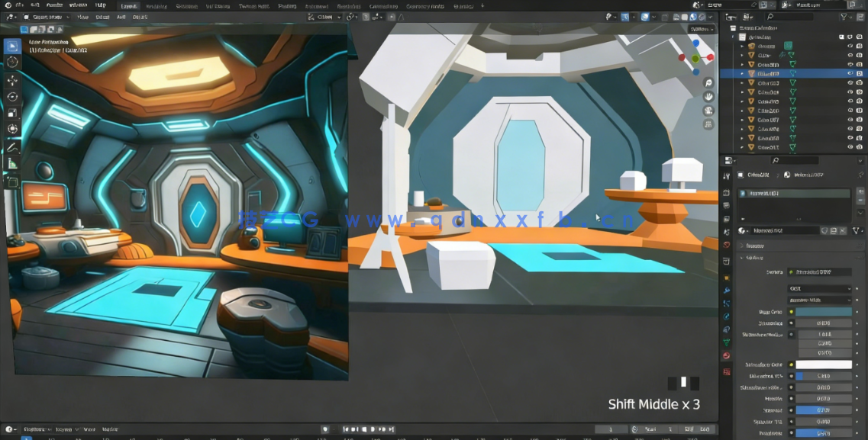
Task: Toggle visibility of the Camera object in outliner
Action: coord(850,47)
